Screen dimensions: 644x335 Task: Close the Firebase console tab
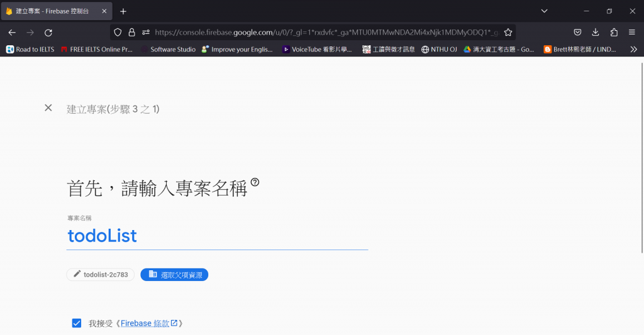pos(104,11)
